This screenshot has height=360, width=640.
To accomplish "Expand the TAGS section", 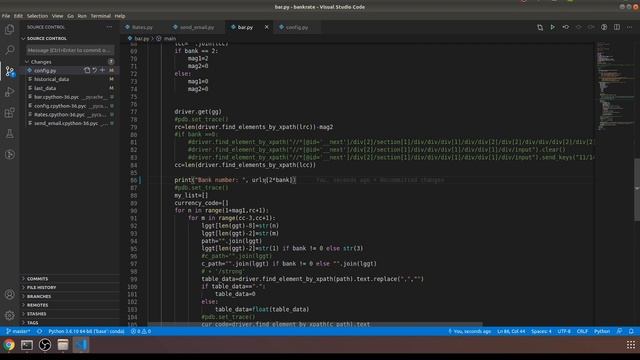I will [32, 322].
